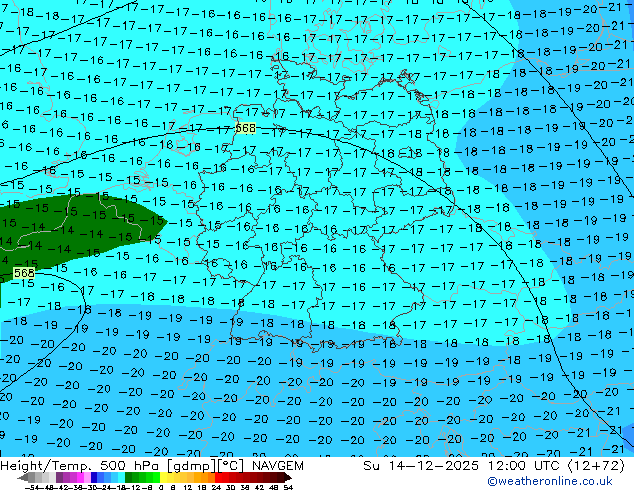Open the weatheronline.co.uk copyright link
Viewport: 634px width, 490px height.
(x=550, y=481)
